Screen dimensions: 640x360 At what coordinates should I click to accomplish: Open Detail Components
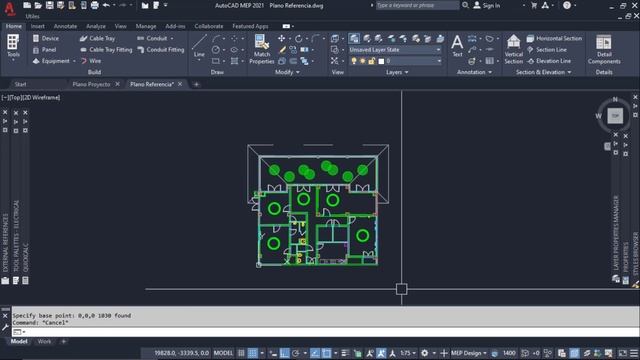pyautogui.click(x=604, y=49)
